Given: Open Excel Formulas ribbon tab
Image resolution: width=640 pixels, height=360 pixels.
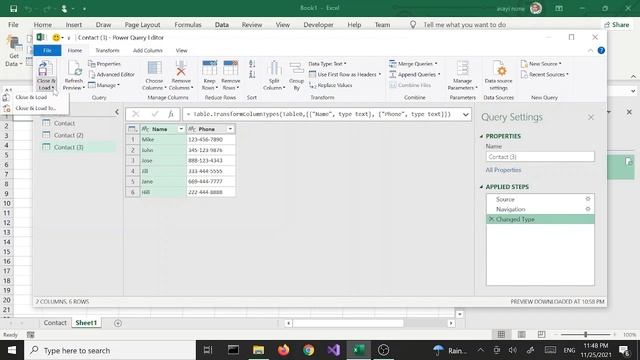Looking at the screenshot, I should (188, 25).
